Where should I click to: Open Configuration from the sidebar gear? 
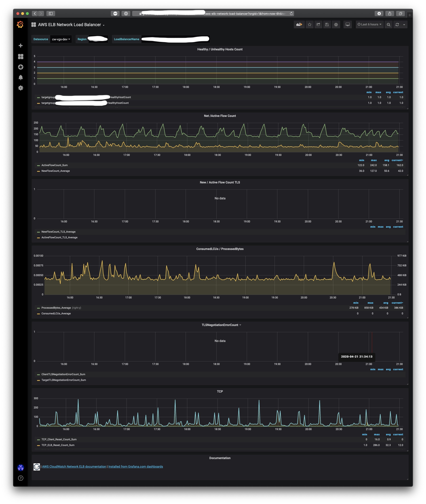click(x=20, y=88)
